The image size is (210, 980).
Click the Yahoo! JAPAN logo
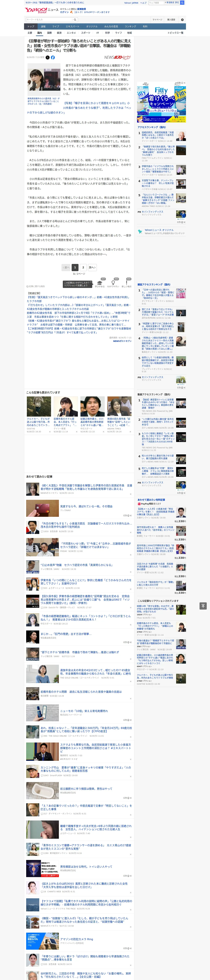tap(36, 10)
